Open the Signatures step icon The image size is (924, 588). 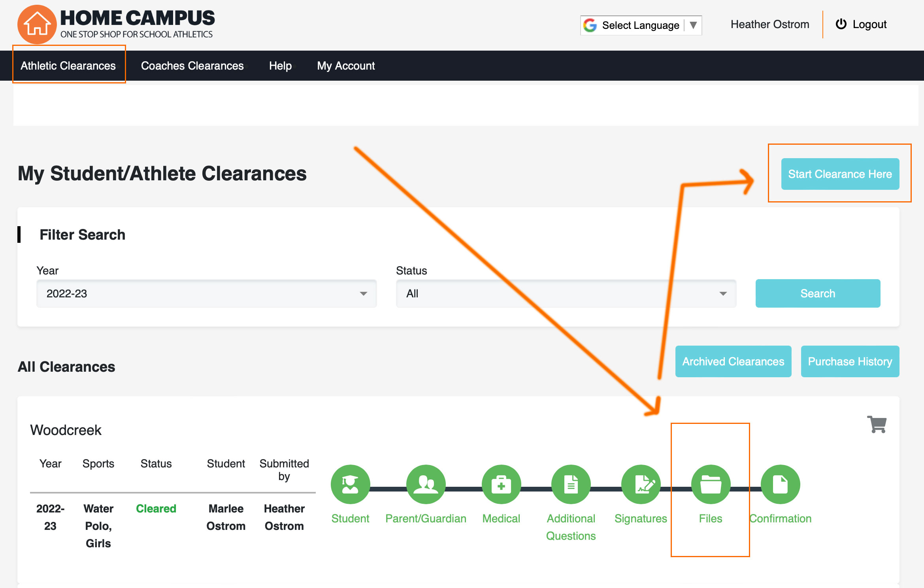coord(641,484)
